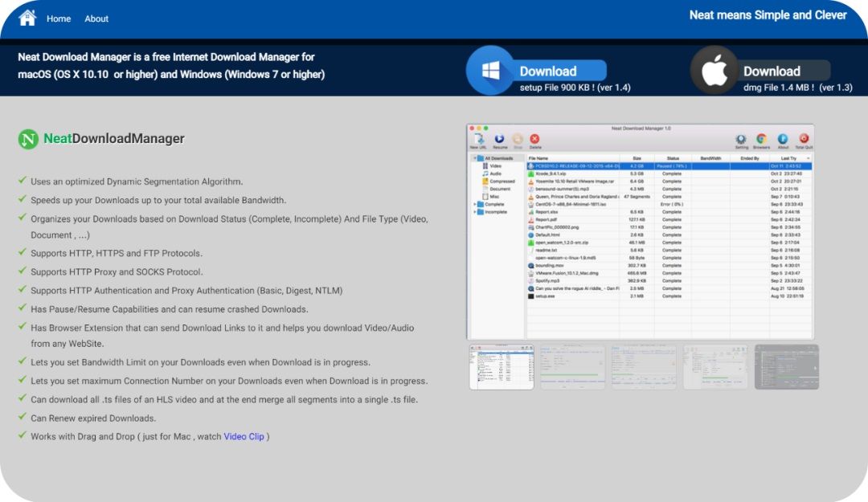Click the Browsers icon in screenshot toolbar
The image size is (868, 502).
[762, 141]
